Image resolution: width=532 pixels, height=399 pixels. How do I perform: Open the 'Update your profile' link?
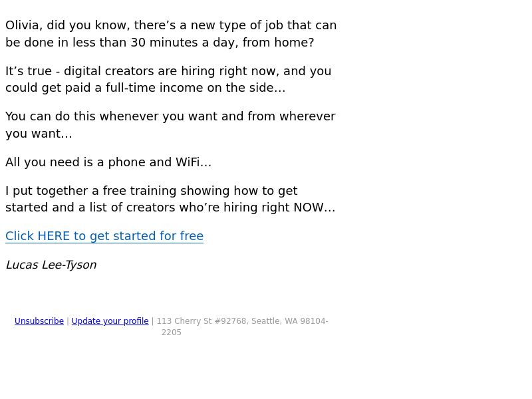[x=110, y=321]
